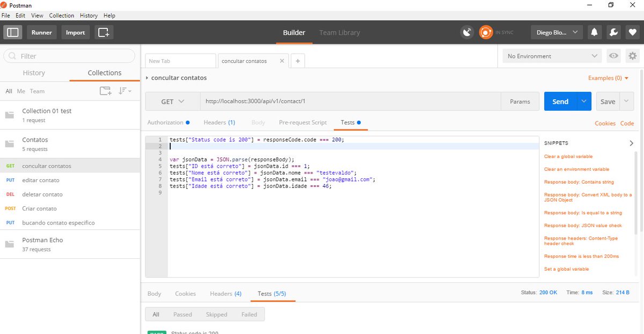This screenshot has width=644, height=334.
Task: Create new collection folder icon
Action: click(106, 91)
